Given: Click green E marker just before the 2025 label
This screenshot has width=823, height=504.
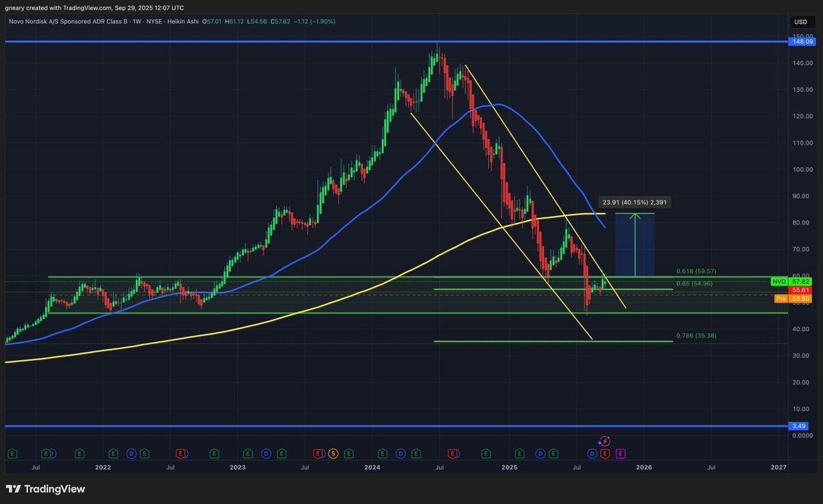Looking at the screenshot, I should point(486,454).
